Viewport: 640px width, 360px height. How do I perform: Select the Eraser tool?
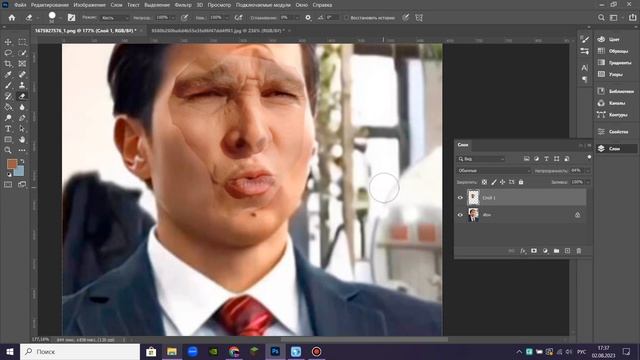pyautogui.click(x=22, y=96)
